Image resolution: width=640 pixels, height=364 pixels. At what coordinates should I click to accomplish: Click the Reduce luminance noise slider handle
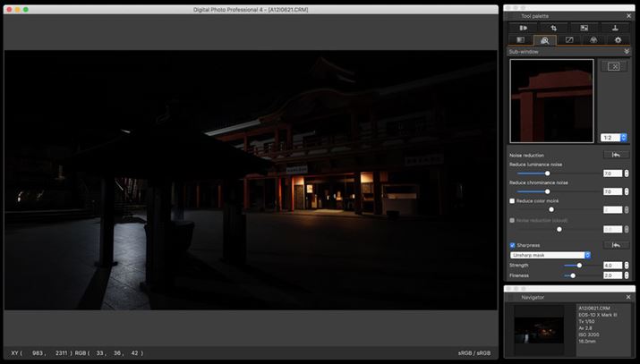coord(547,174)
